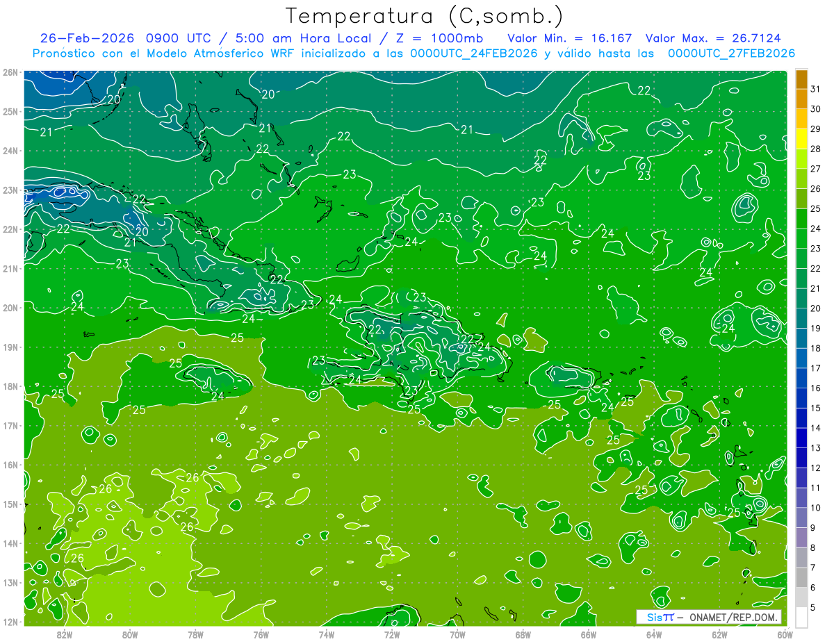Select the date text '26-Feb-2026'
834x644 pixels.
(86, 38)
